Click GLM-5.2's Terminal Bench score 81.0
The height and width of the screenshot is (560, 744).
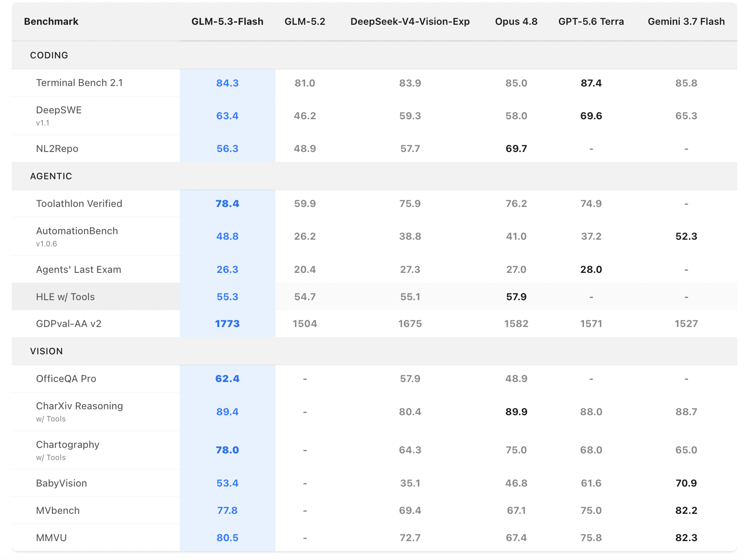coord(305,83)
